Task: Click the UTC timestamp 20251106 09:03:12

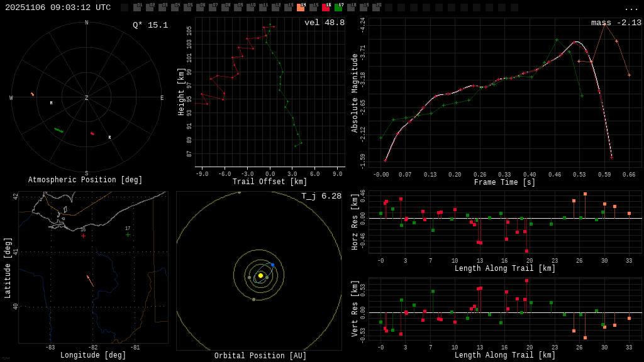Action: tap(58, 8)
